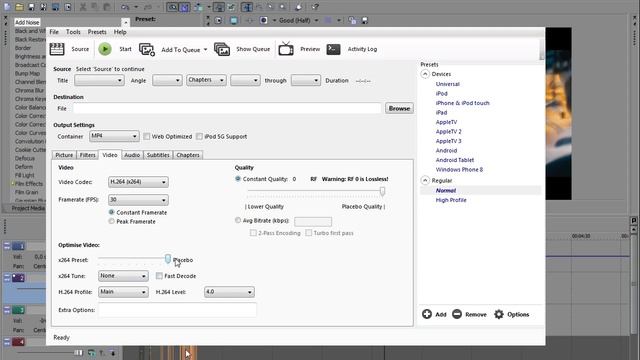
Task: Switch to the Subtitles tab
Action: click(x=158, y=155)
